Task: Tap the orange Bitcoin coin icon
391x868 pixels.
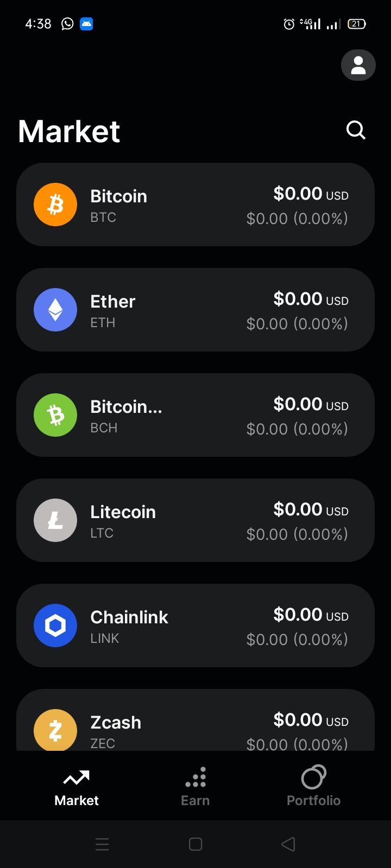Action: tap(55, 205)
